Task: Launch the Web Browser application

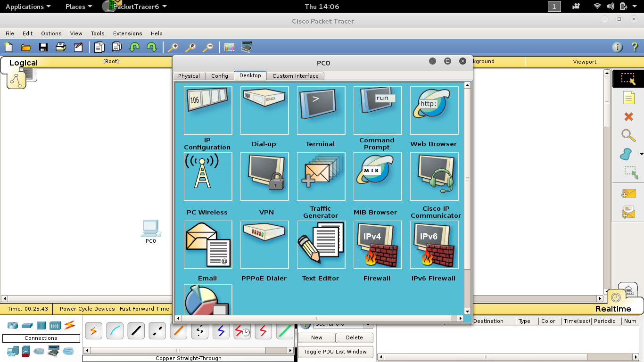Action: [x=434, y=110]
